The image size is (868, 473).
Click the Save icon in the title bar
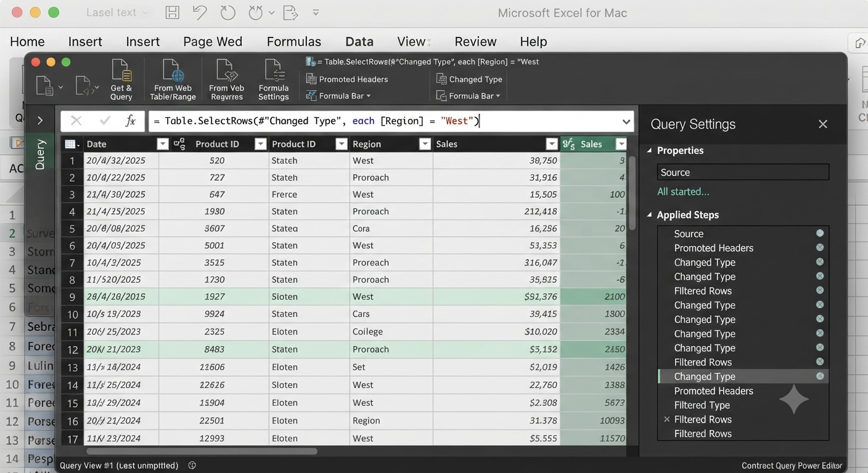(x=173, y=12)
